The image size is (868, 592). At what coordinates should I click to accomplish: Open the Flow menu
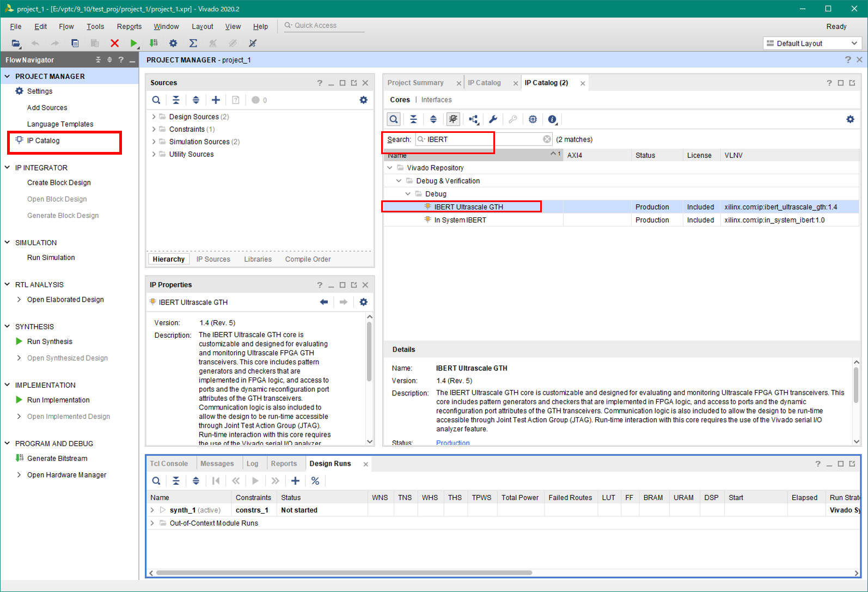click(66, 26)
